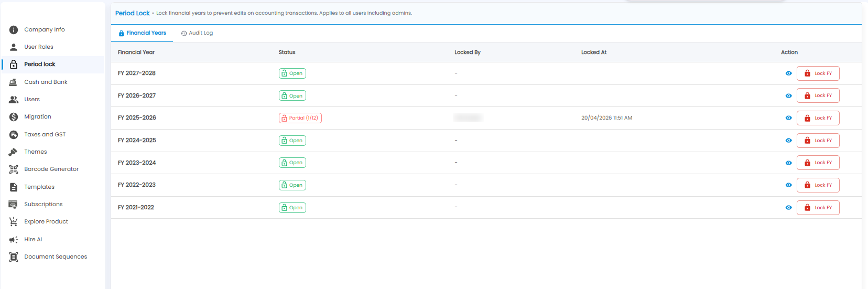View details via eye icon for FY 2024-2025

click(788, 141)
